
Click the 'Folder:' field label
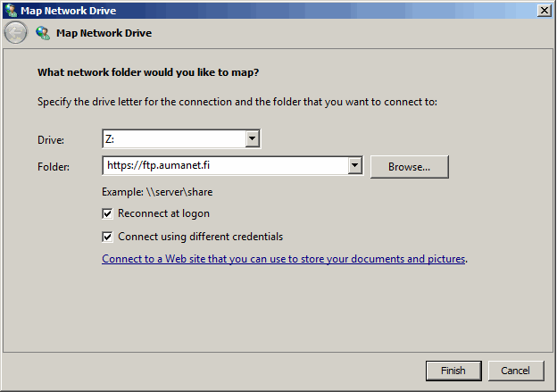click(54, 167)
